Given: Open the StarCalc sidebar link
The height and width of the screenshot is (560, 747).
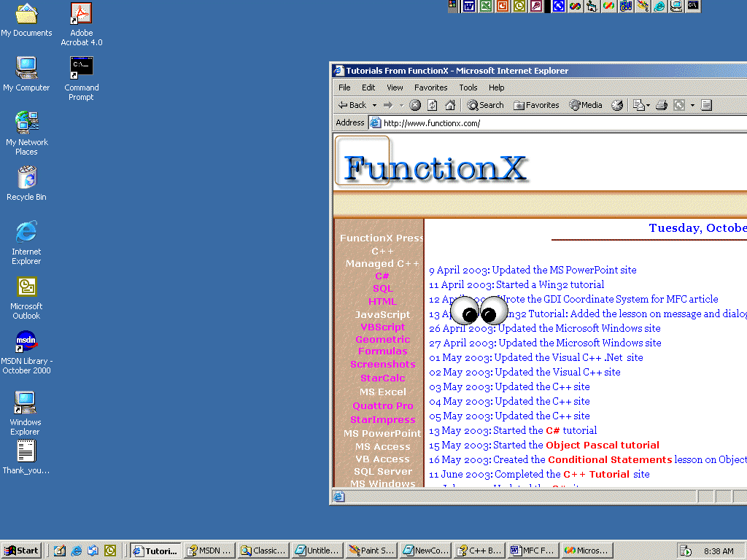Looking at the screenshot, I should (382, 378).
